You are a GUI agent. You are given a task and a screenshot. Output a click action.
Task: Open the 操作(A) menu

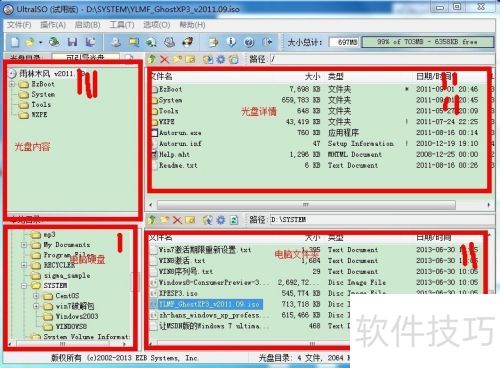(53, 25)
